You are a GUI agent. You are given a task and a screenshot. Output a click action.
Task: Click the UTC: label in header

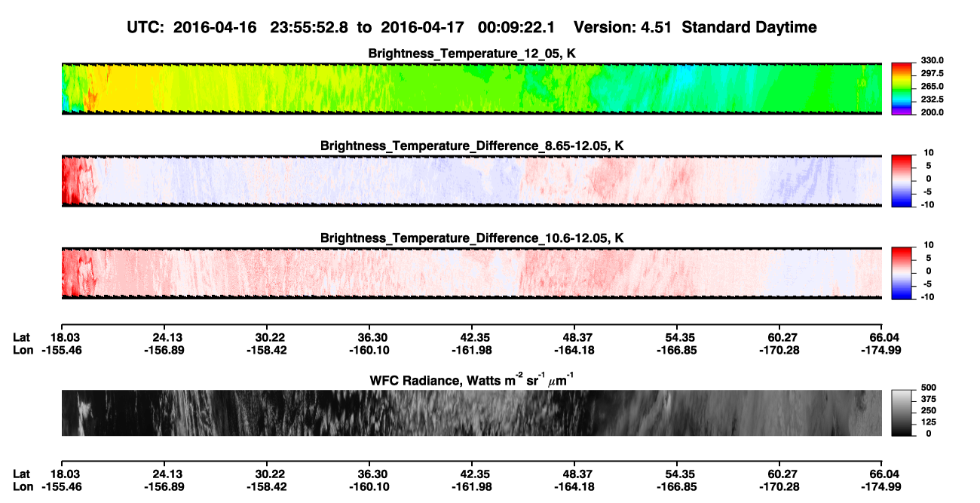pyautogui.click(x=145, y=28)
